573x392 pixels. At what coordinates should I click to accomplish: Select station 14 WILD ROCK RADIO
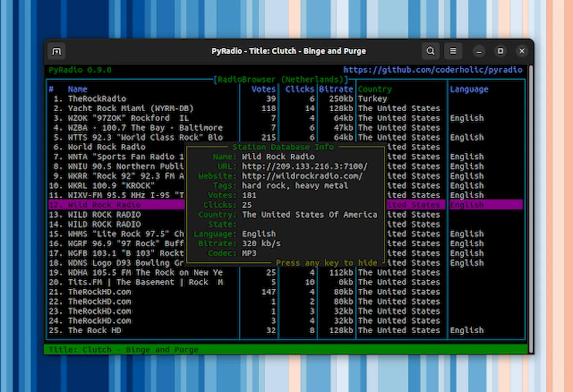click(117, 224)
